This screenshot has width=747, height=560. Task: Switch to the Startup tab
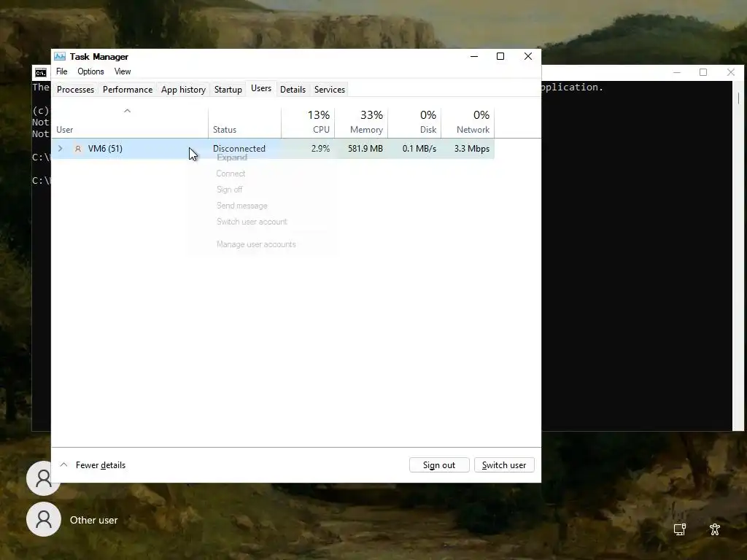point(228,90)
